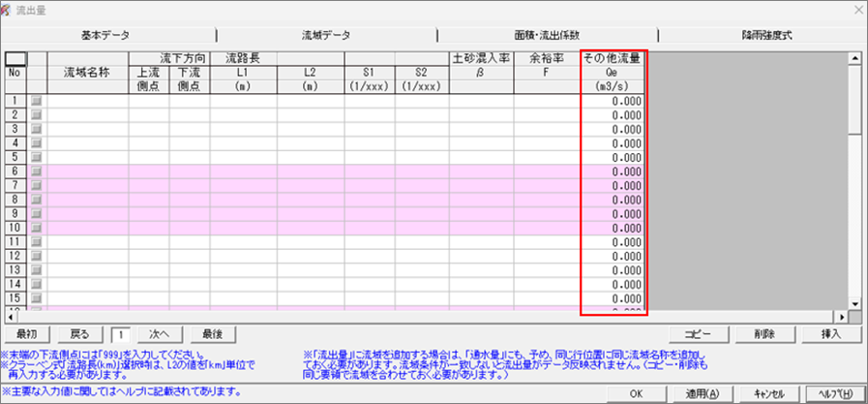Click the marker button for row 10
The height and width of the screenshot is (404, 868).
pos(37,227)
